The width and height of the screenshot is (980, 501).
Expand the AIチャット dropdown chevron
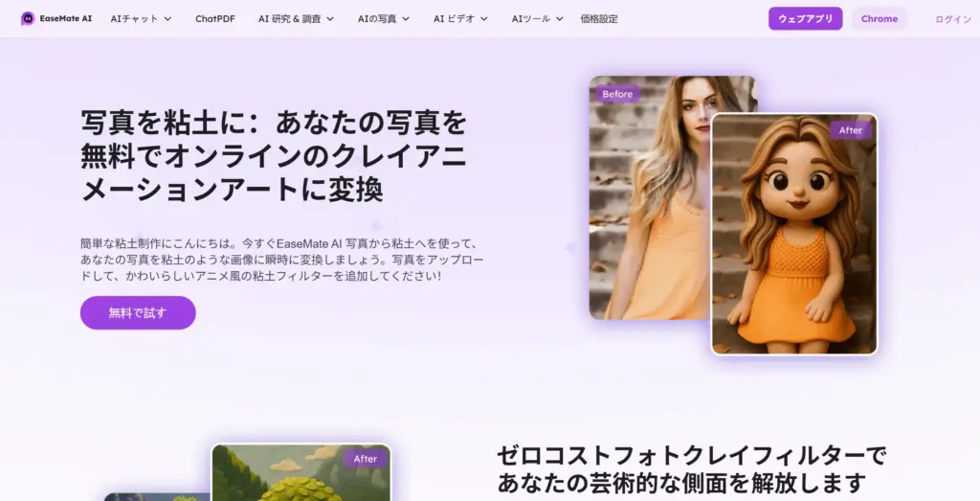(167, 19)
